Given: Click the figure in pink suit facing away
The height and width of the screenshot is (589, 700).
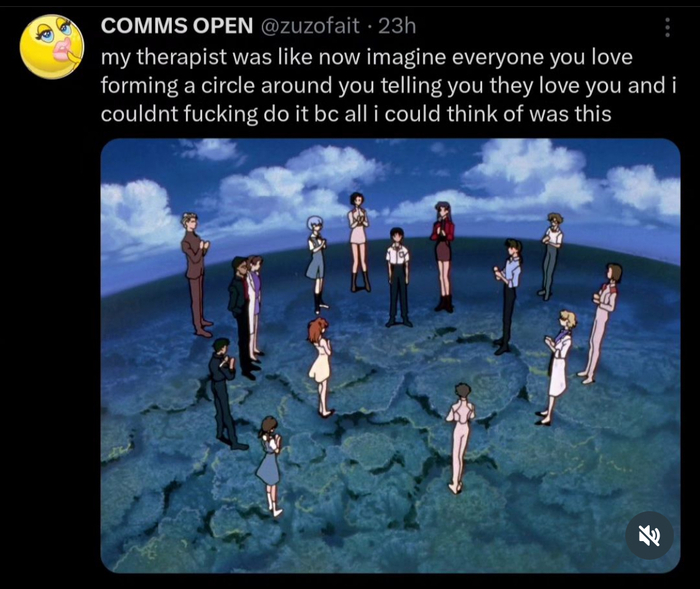Looking at the screenshot, I should click(460, 438).
